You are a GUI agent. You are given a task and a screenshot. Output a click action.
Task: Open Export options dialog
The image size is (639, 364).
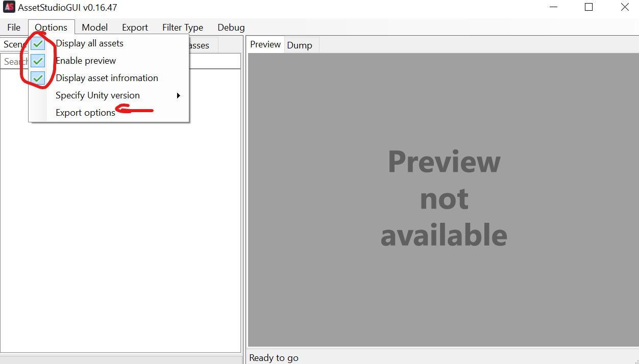[109, 113]
